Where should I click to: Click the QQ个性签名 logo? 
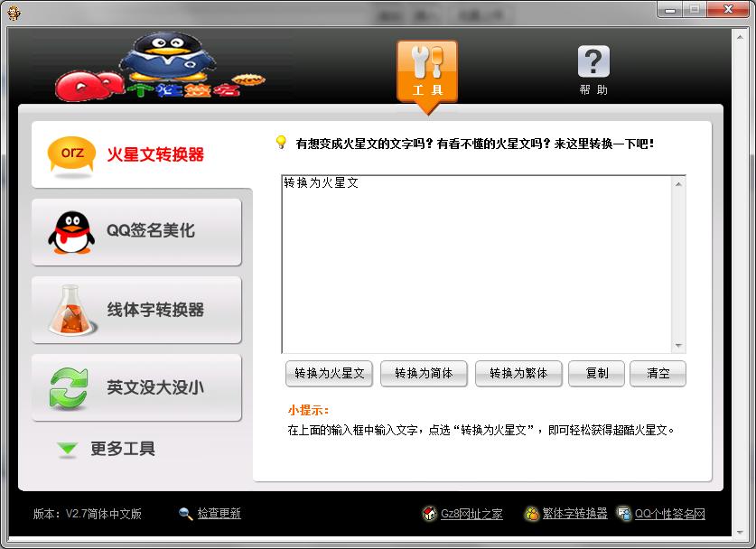159,66
